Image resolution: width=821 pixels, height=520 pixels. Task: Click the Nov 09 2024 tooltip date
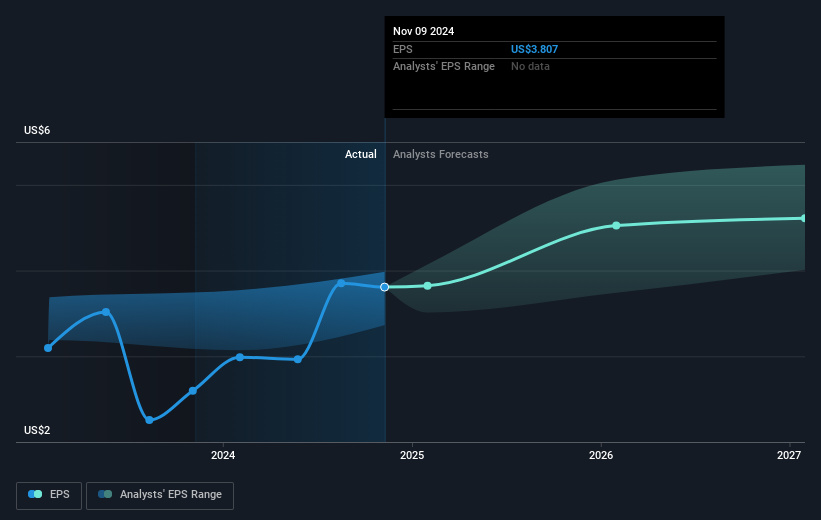423,31
